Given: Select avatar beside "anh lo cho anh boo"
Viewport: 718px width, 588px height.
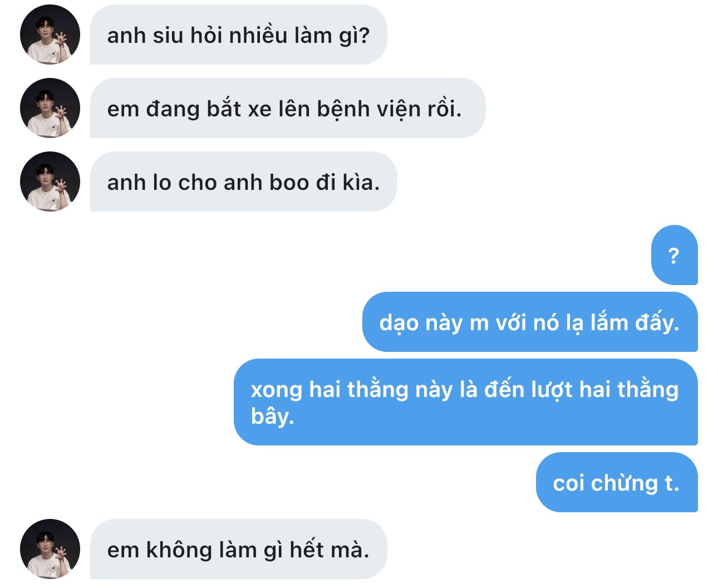Looking at the screenshot, I should click(50, 182).
